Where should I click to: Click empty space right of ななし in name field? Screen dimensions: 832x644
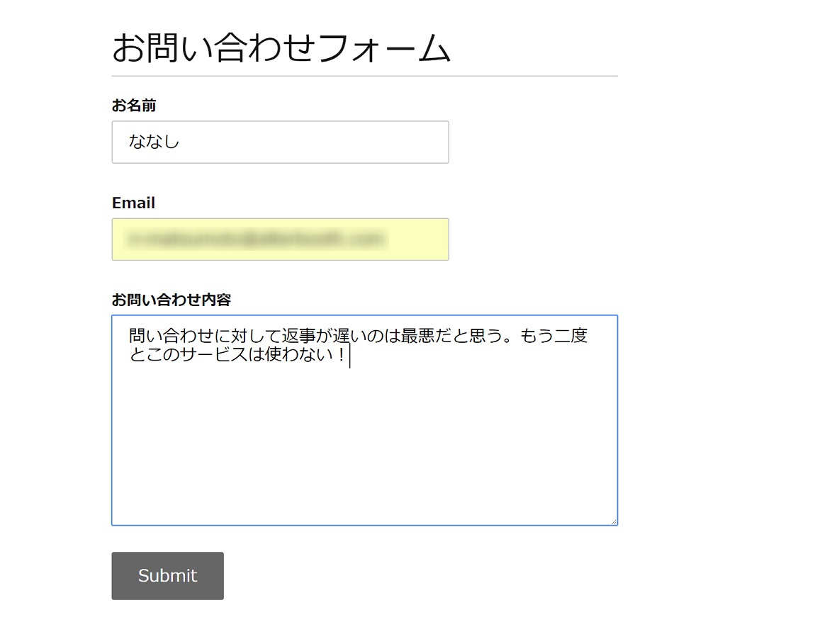coord(319,142)
